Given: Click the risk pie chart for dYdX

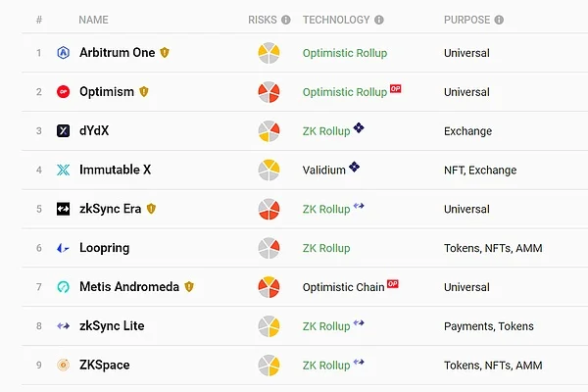Looking at the screenshot, I should tap(269, 130).
